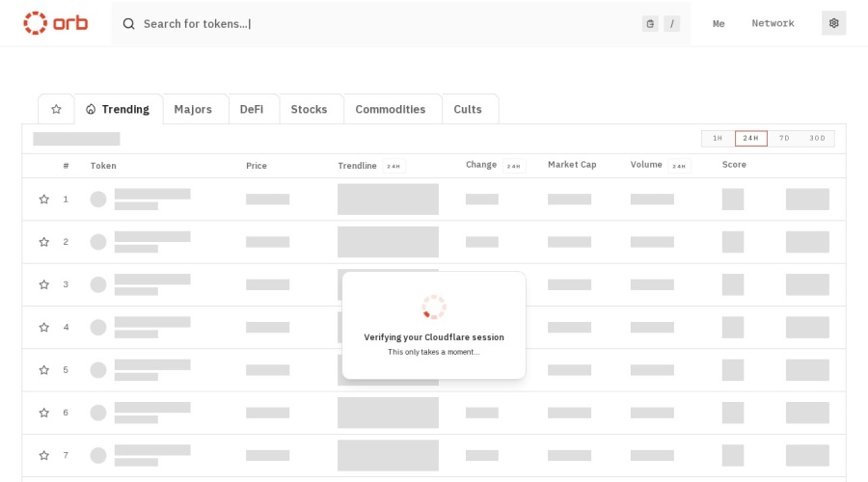868x482 pixels.
Task: Sort by Volume column header
Action: (646, 164)
